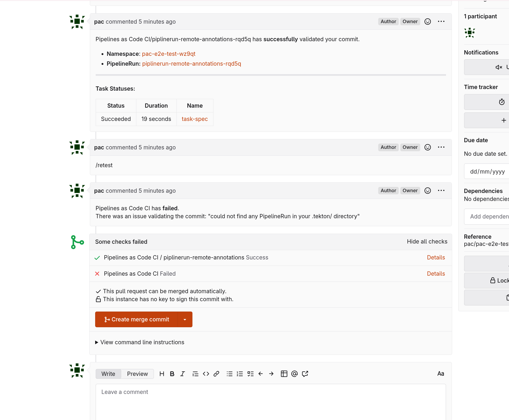This screenshot has width=509, height=420.
Task: Toggle monospace font with Aa button
Action: point(440,374)
